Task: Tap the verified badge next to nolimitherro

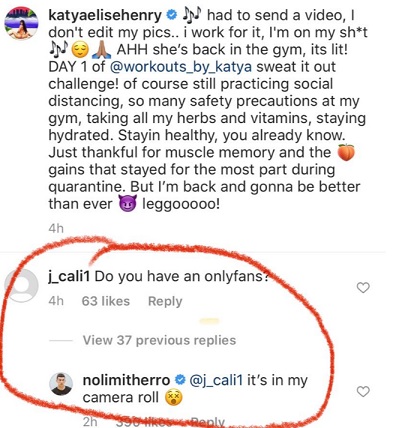Action: click(180, 380)
